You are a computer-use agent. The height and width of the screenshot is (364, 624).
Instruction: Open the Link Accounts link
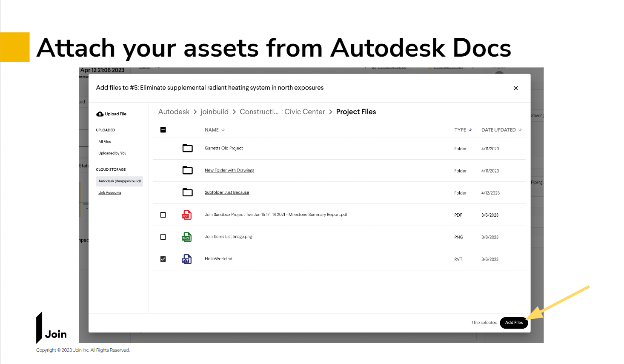pyautogui.click(x=110, y=193)
